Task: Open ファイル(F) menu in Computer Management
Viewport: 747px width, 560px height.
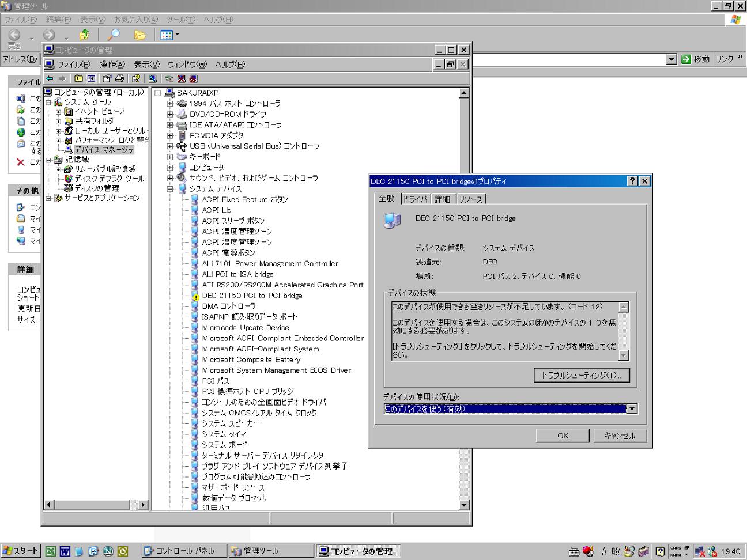Action: pyautogui.click(x=74, y=65)
